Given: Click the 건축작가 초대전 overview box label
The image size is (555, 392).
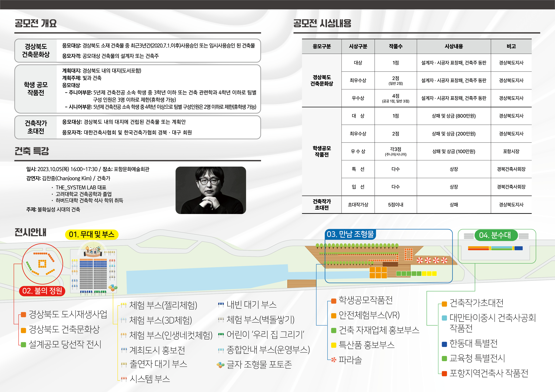Looking at the screenshot, I should click(x=36, y=127).
